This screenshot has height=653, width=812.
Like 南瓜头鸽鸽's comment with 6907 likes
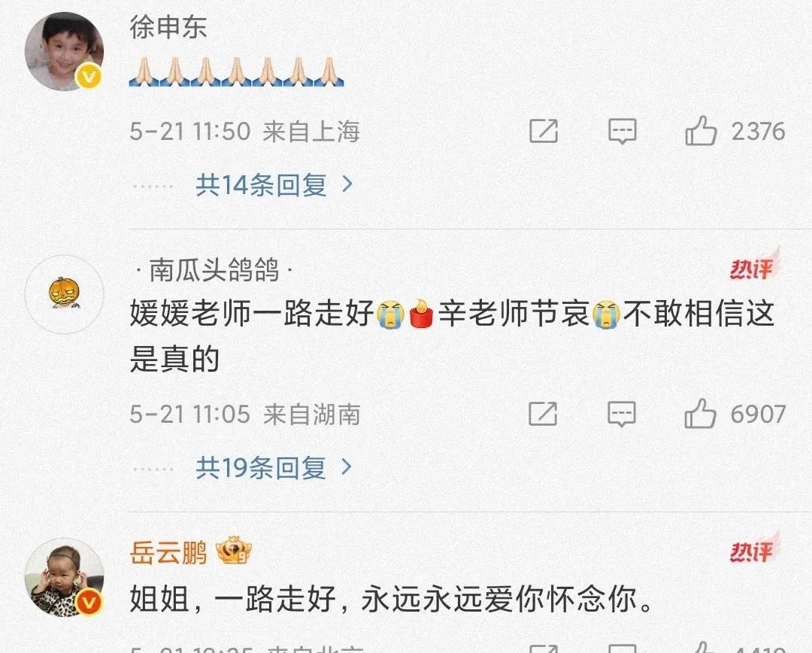point(700,414)
